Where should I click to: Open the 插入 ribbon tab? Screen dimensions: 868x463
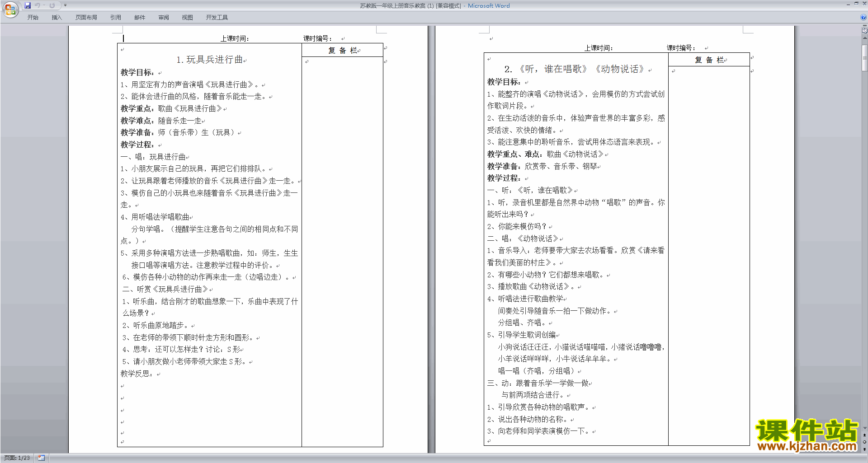[57, 18]
